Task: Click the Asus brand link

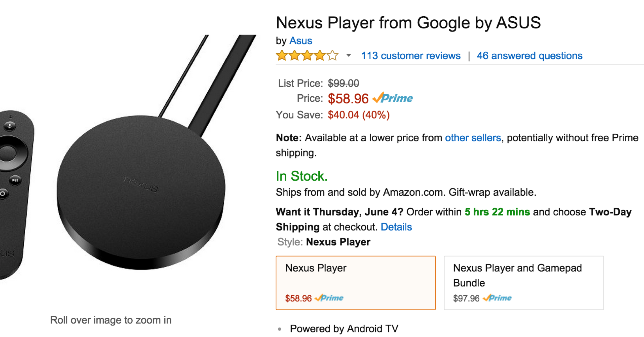Action: click(x=301, y=41)
